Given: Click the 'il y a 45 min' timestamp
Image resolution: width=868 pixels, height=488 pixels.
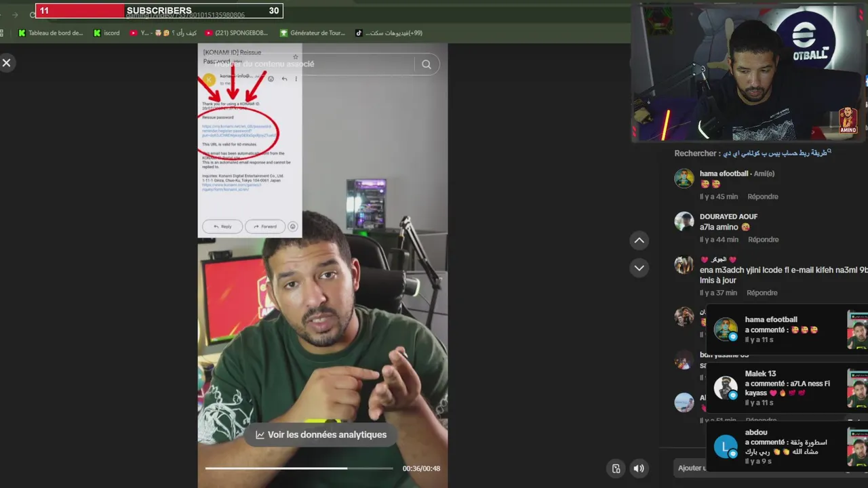Looking at the screenshot, I should click(719, 197).
